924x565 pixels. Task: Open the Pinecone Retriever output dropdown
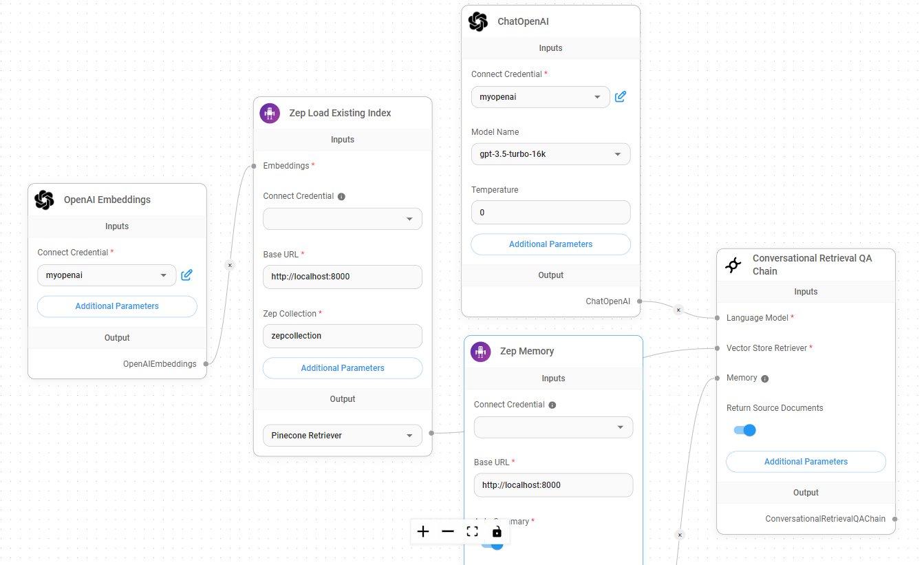click(x=343, y=435)
